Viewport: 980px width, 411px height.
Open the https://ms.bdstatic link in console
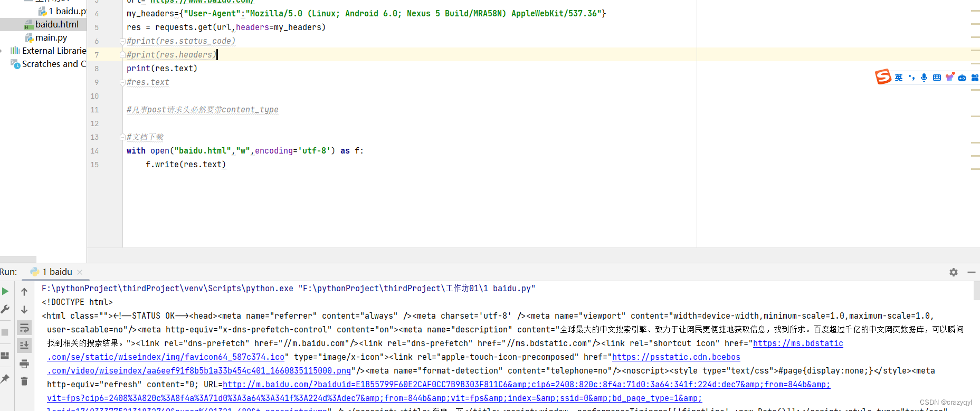tap(798, 343)
